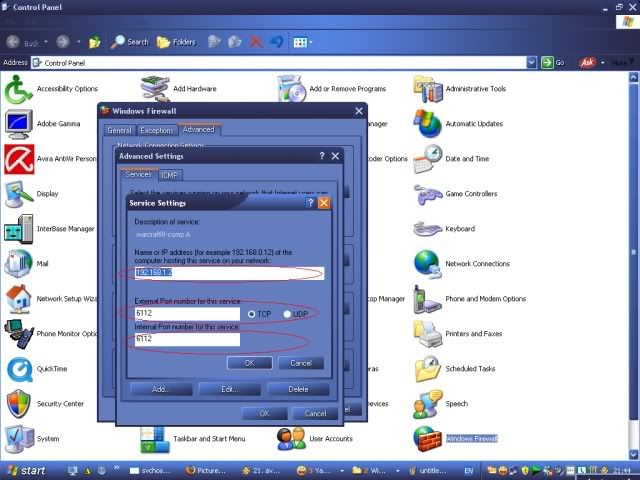Viewport: 640px width, 480px height.
Task: Open Avira AntiVir icon
Action: (x=19, y=159)
